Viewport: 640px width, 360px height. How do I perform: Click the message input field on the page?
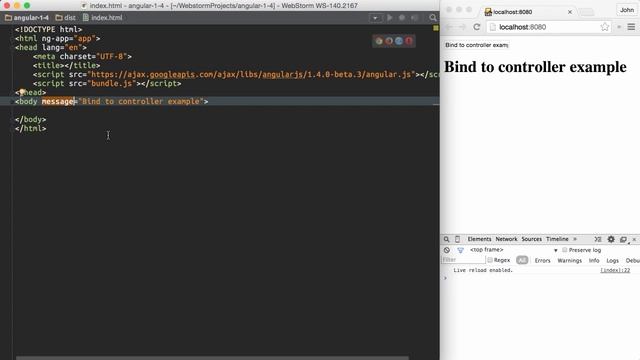pyautogui.click(x=476, y=45)
